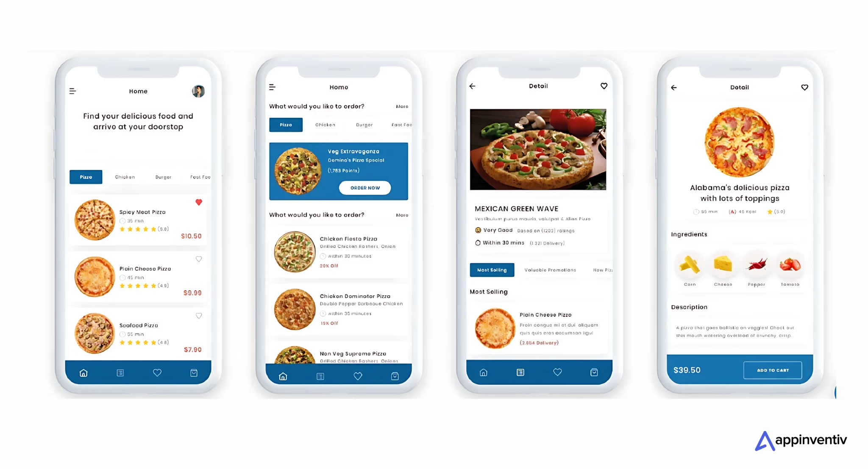Tap the user profile avatar icon
This screenshot has height=469, width=868.
pyautogui.click(x=199, y=91)
